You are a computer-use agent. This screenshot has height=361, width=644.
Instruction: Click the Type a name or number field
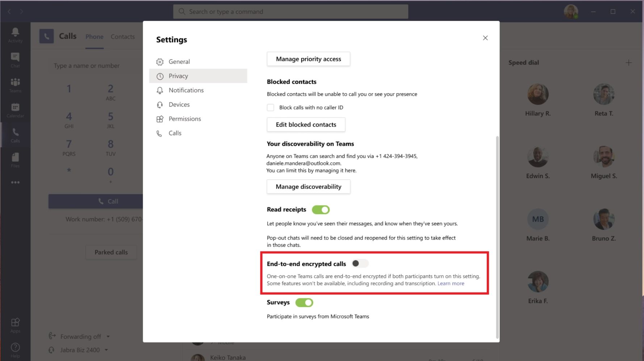[96, 66]
